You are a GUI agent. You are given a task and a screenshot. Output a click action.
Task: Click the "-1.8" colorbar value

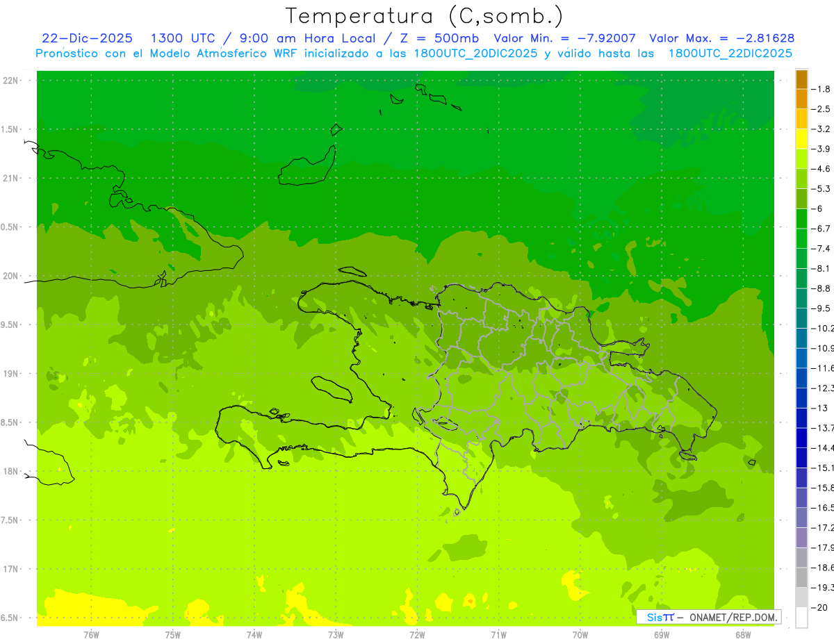pyautogui.click(x=821, y=89)
